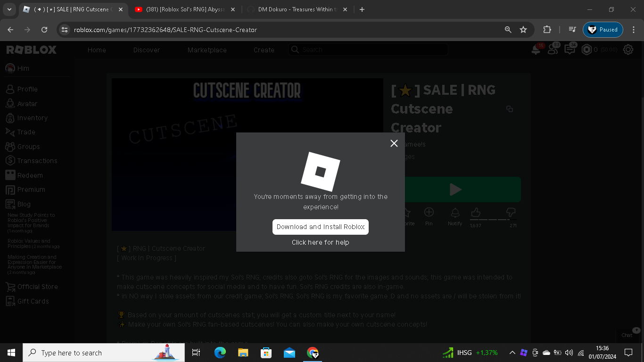Switch to the DM Dokuro tab
Image resolution: width=644 pixels, height=362 pixels.
(x=298, y=9)
